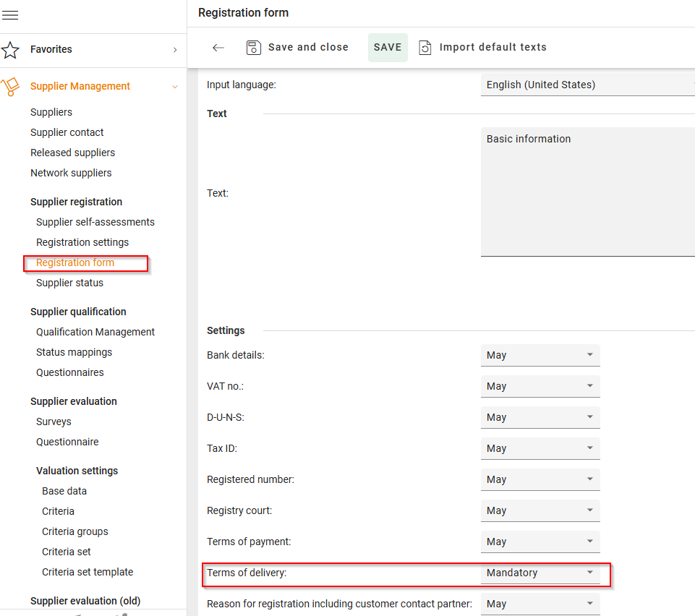Open the D-U-N-S setting dropdown
695x616 pixels.
540,418
